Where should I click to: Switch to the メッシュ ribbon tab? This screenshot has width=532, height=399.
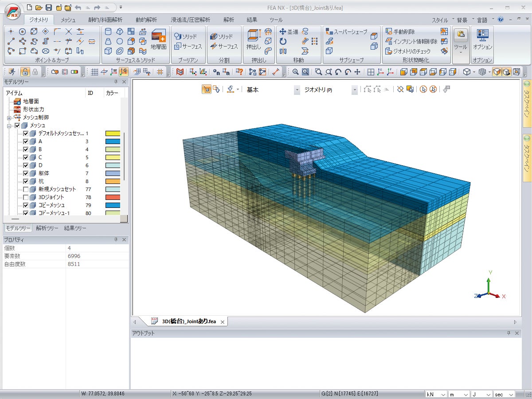click(x=68, y=20)
